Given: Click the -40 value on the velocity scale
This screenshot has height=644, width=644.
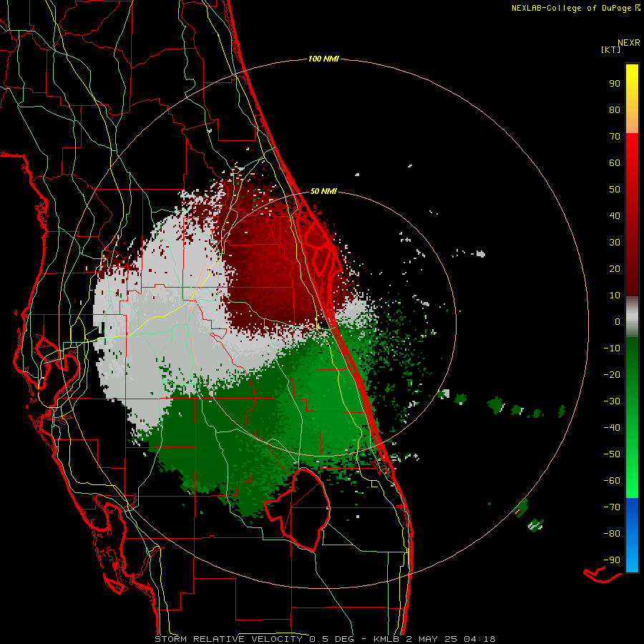Looking at the screenshot, I should [x=612, y=428].
